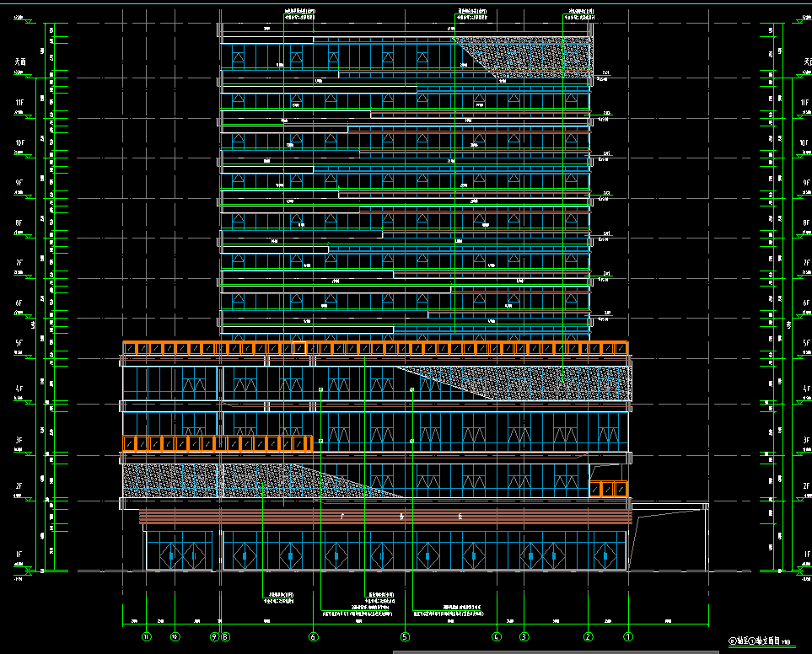Click grid axis bubble number 6
Viewport: 812px width, 654px height.
314,636
